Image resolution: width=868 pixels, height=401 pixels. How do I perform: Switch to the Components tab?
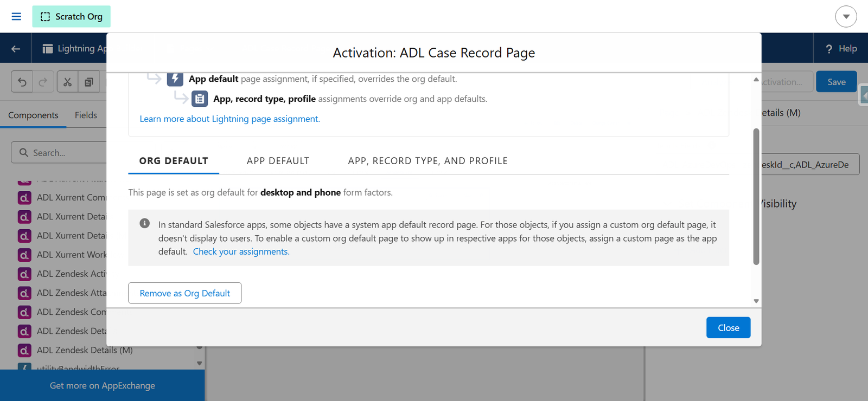coord(33,115)
